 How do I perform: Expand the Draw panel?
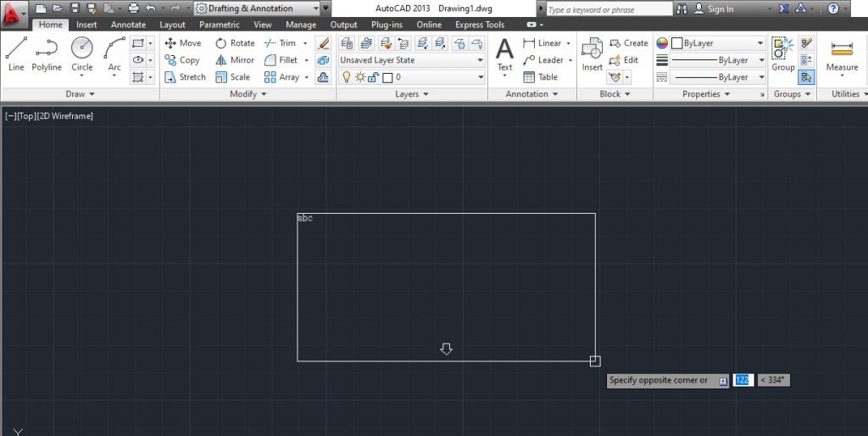click(x=81, y=94)
